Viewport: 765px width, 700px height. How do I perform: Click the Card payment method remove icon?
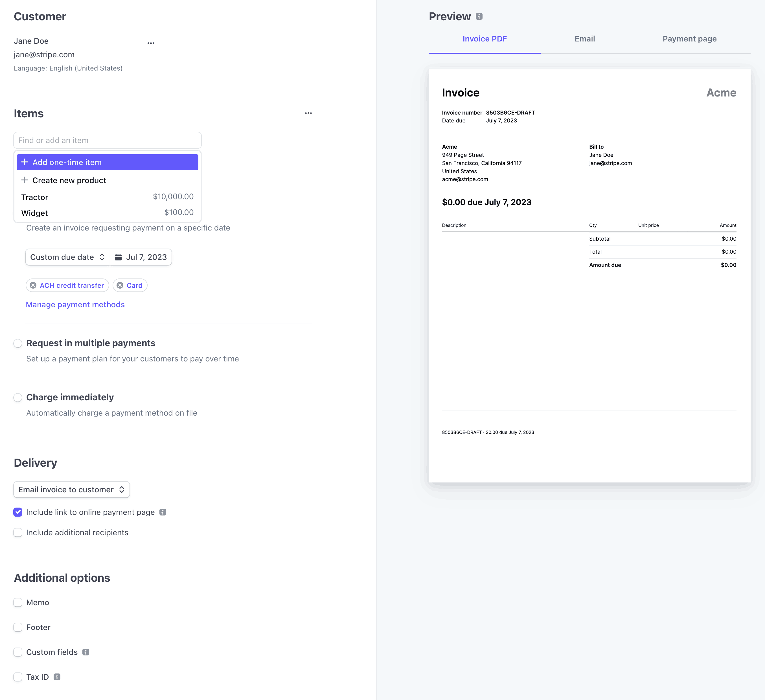pos(120,285)
